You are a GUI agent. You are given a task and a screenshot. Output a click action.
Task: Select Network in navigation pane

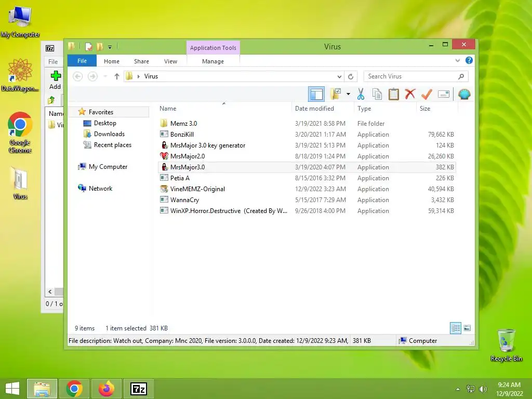[100, 188]
